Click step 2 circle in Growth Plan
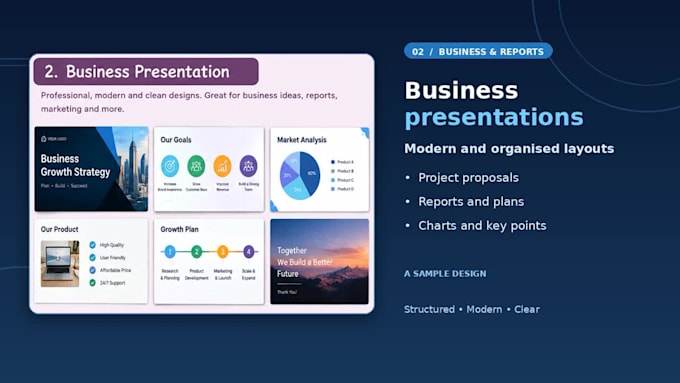Viewport: 680px width, 383px height. click(x=196, y=252)
